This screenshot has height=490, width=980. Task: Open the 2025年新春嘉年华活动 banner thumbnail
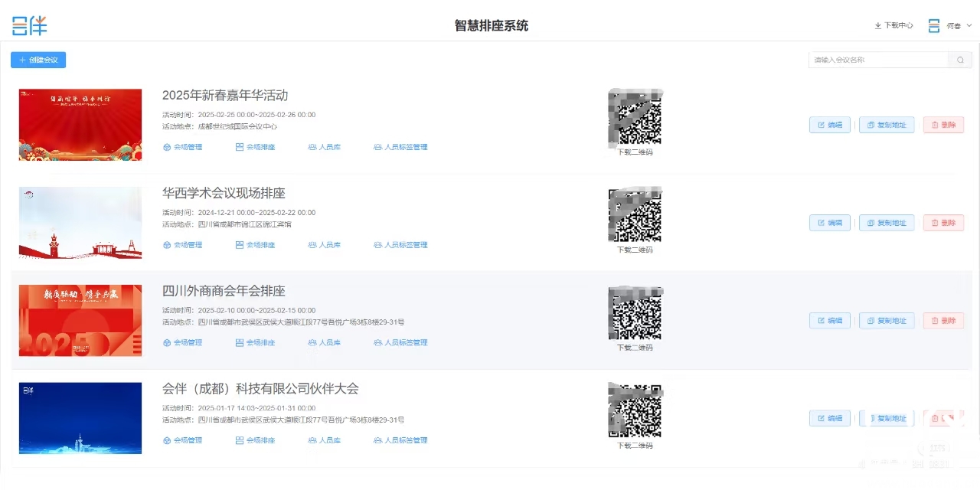pos(80,125)
